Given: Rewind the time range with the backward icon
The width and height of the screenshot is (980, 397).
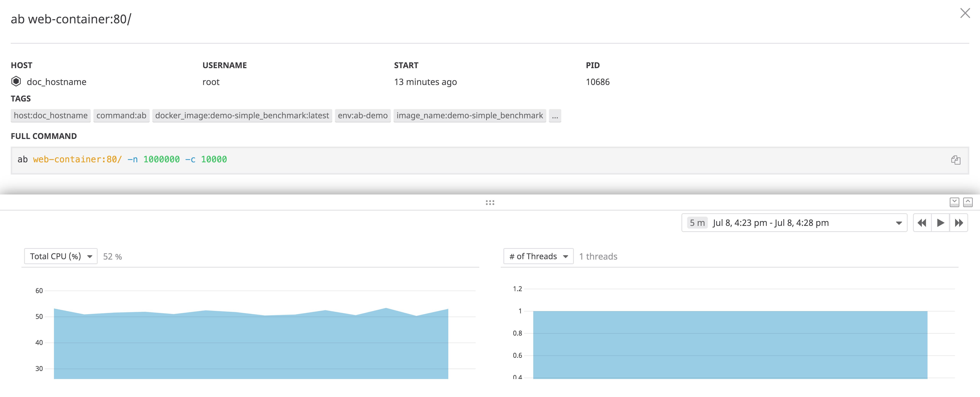Looking at the screenshot, I should pos(922,223).
